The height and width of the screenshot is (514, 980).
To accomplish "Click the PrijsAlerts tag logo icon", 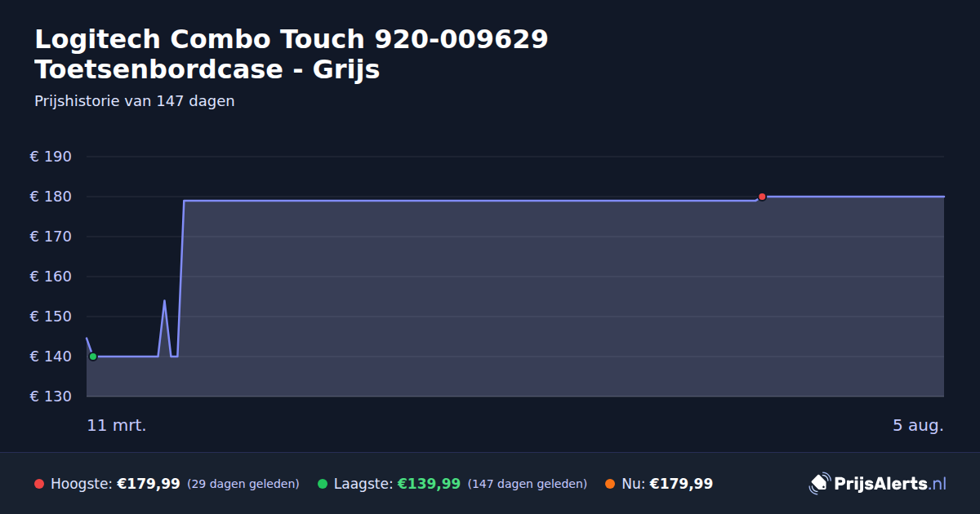I will (819, 484).
